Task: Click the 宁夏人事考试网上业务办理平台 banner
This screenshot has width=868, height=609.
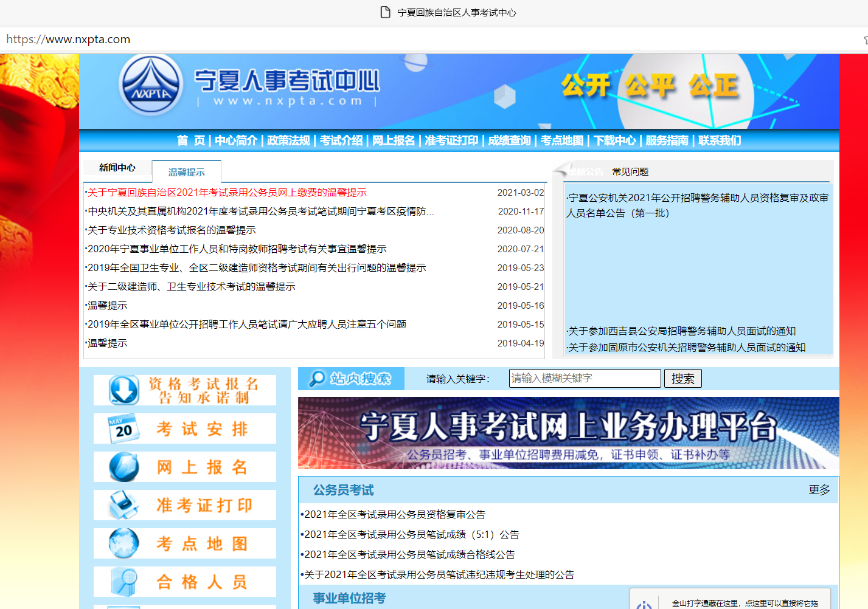Action: click(569, 433)
